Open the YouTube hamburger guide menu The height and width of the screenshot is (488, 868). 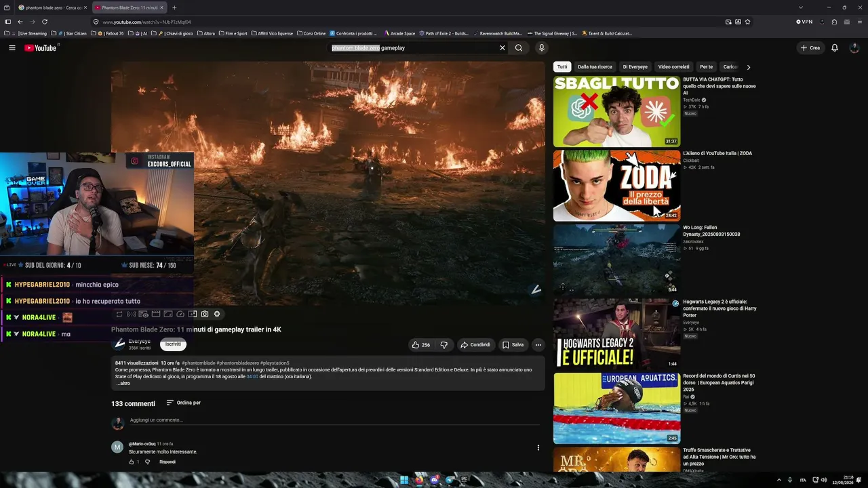(12, 48)
